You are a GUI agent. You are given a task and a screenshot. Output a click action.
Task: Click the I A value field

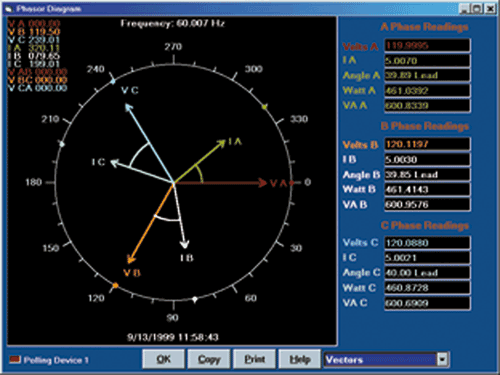[427, 61]
